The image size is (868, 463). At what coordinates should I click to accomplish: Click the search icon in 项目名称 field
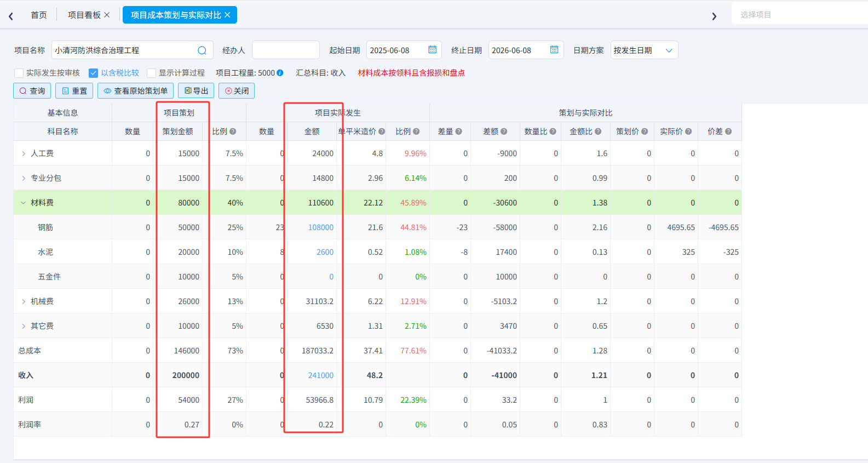(x=202, y=50)
